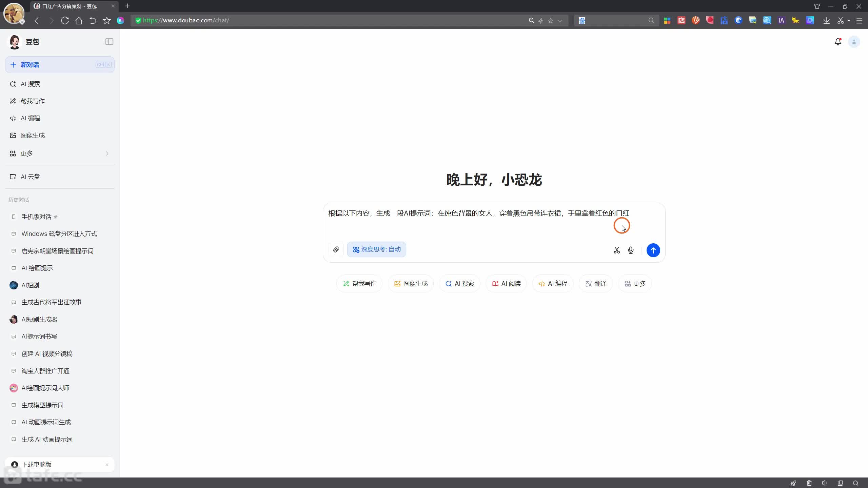Open the notifications bell
Screen dimensions: 868x488
pyautogui.click(x=838, y=42)
